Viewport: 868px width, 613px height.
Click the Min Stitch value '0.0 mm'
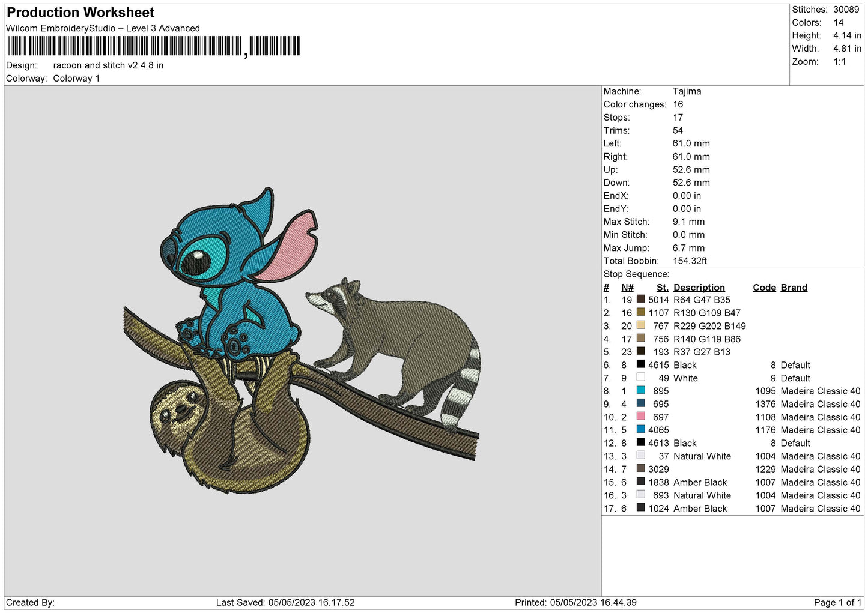[690, 235]
